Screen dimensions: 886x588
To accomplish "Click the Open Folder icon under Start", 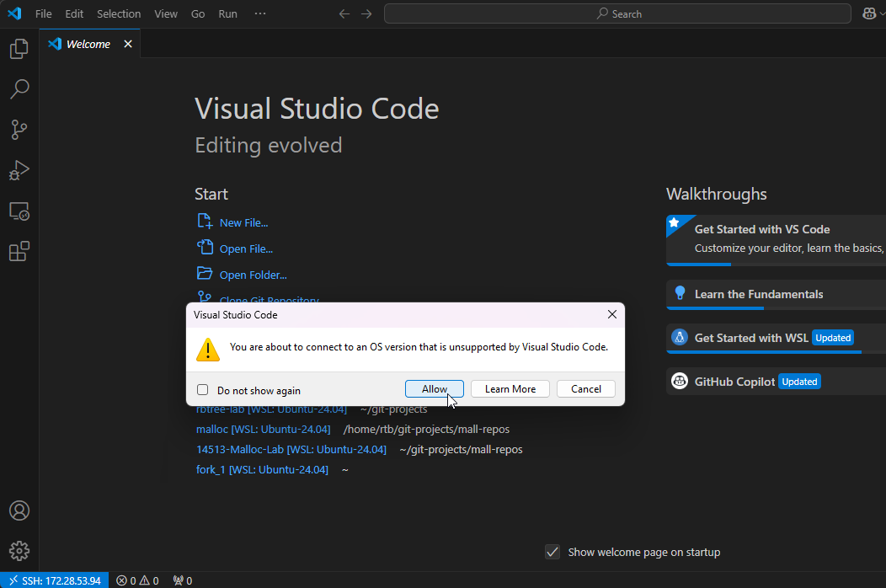I will click(205, 273).
